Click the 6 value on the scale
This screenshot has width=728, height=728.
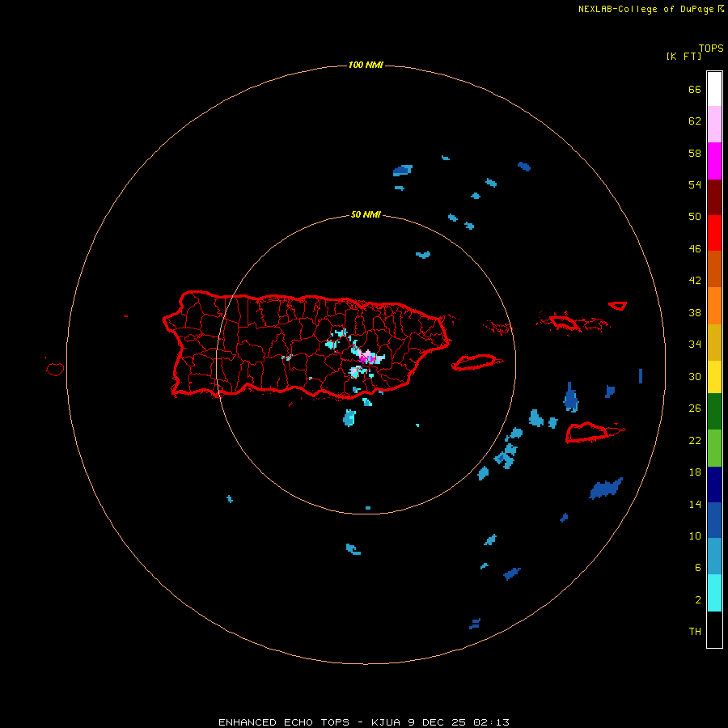(697, 568)
